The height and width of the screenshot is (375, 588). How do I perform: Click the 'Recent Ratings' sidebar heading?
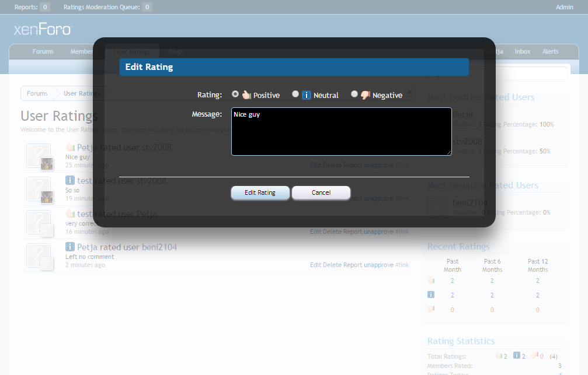tap(458, 247)
